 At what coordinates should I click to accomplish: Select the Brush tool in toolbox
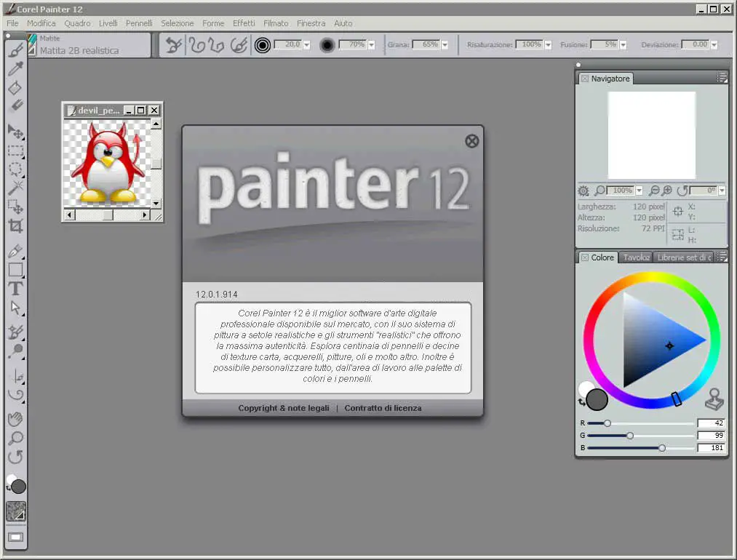[x=15, y=49]
